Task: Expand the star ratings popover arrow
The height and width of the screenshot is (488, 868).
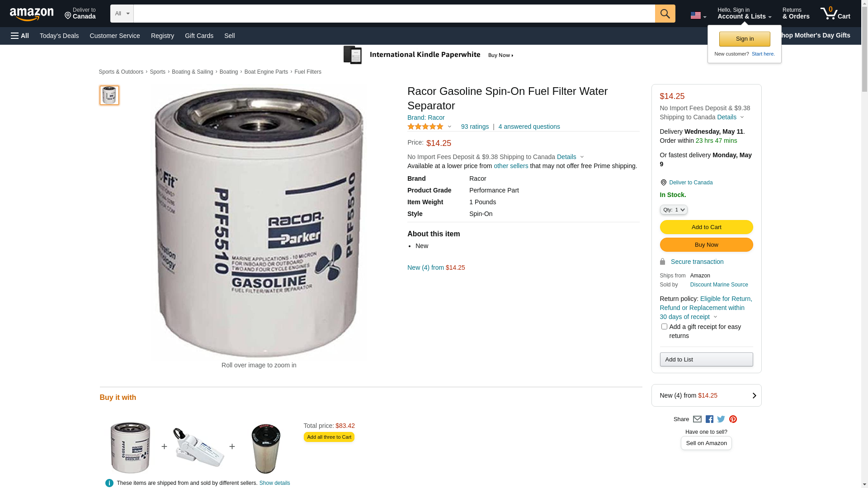Action: 449,127
